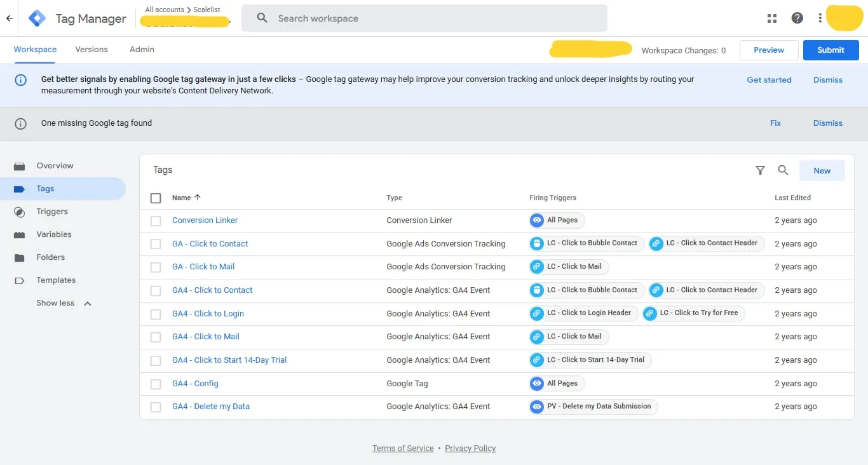Viewport: 868px width, 465px height.
Task: Click Fix for the missing Google tag
Action: (775, 123)
